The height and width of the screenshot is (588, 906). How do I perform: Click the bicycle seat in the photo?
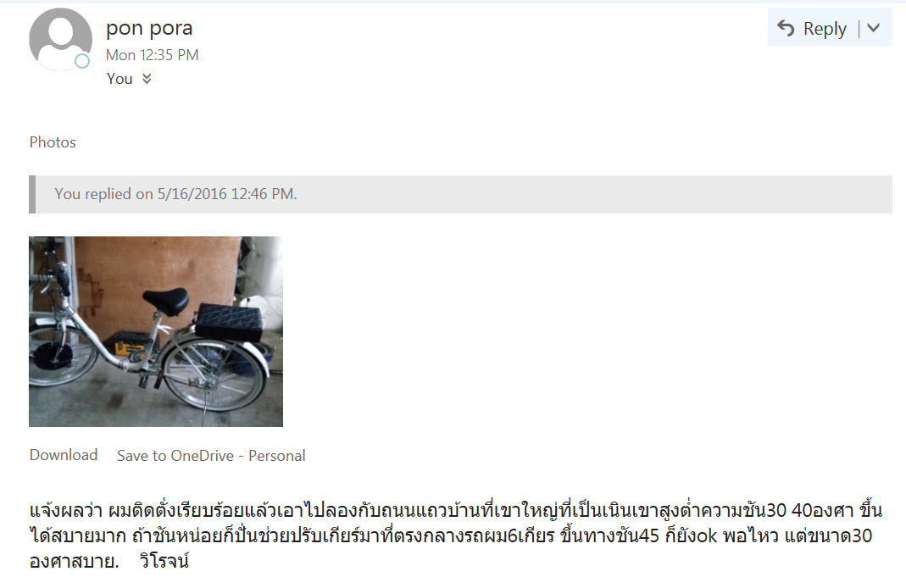click(x=166, y=301)
